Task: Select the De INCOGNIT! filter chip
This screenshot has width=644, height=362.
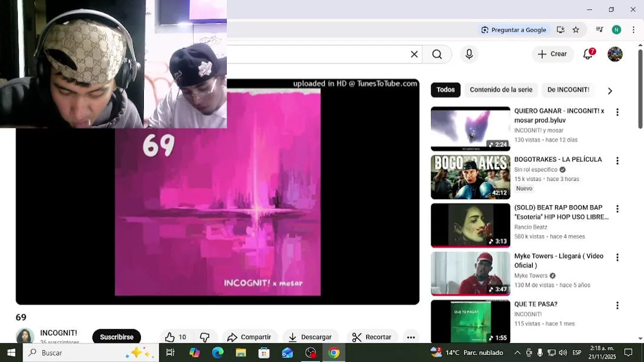Action: (568, 89)
